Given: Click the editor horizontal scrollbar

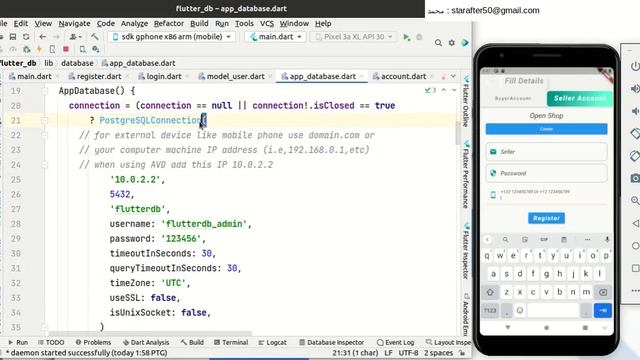Looking at the screenshot, I should coord(150,333).
